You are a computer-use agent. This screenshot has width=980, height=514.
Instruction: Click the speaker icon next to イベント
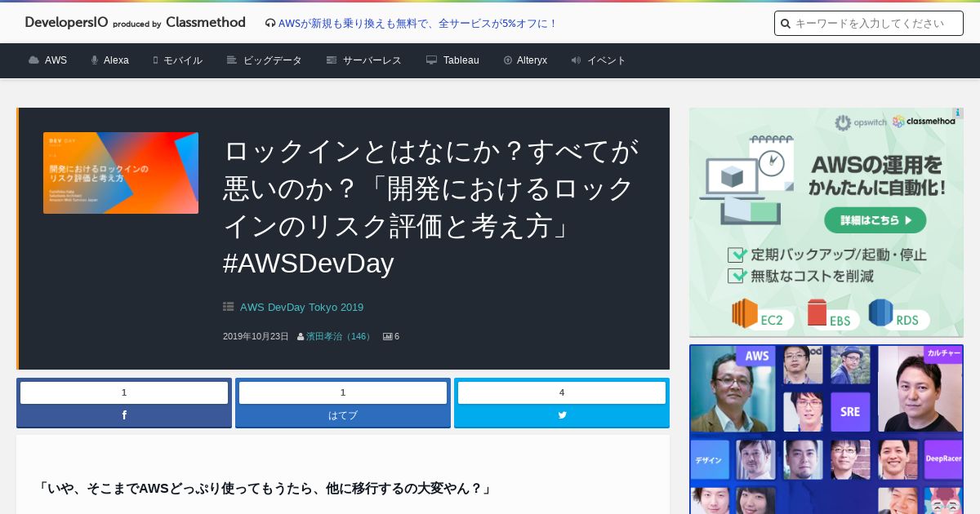[576, 60]
